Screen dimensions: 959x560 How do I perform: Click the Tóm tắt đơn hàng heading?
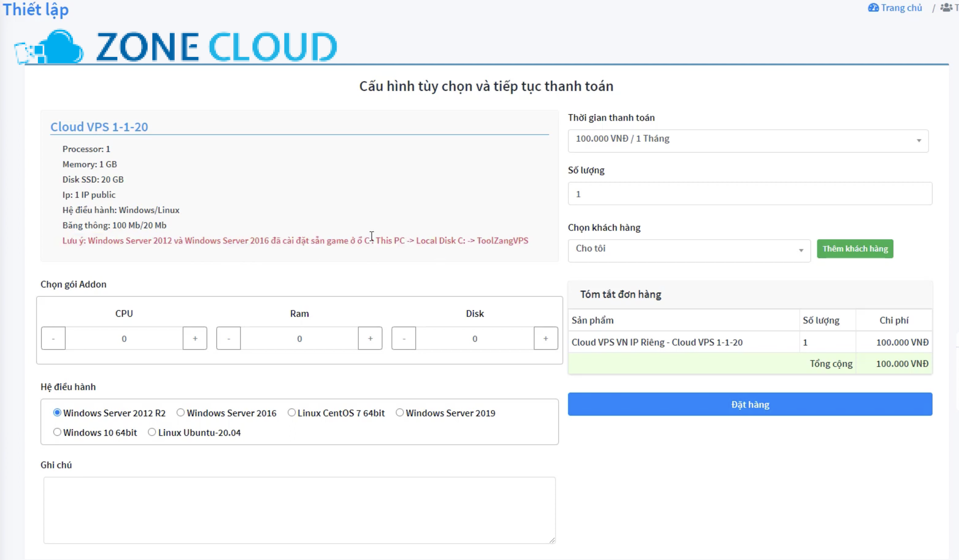(x=620, y=294)
